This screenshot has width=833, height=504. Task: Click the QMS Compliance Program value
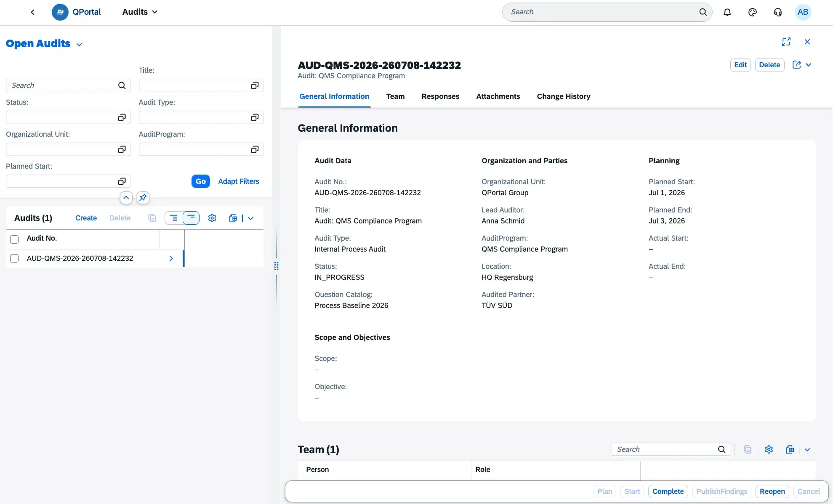coord(524,249)
